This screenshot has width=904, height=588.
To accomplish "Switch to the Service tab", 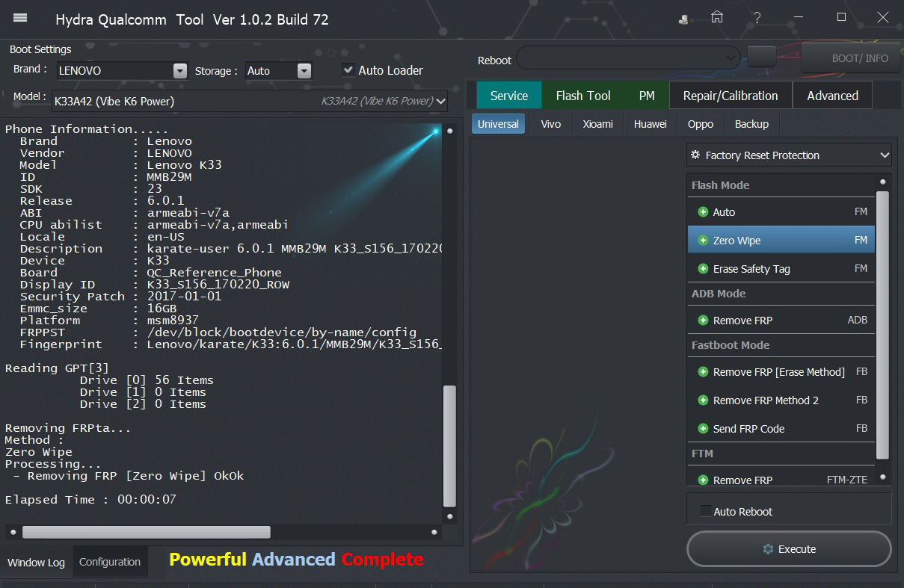I will click(x=509, y=96).
